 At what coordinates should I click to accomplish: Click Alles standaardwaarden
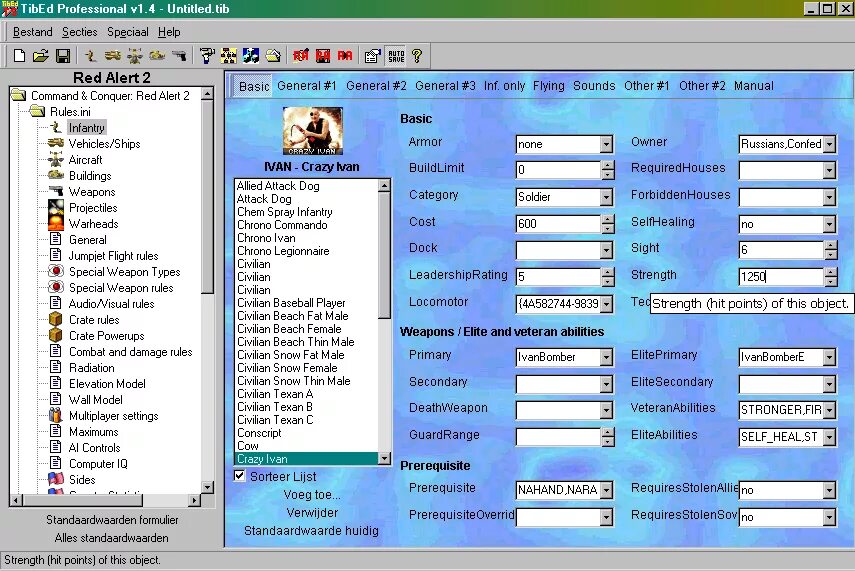pyautogui.click(x=111, y=538)
